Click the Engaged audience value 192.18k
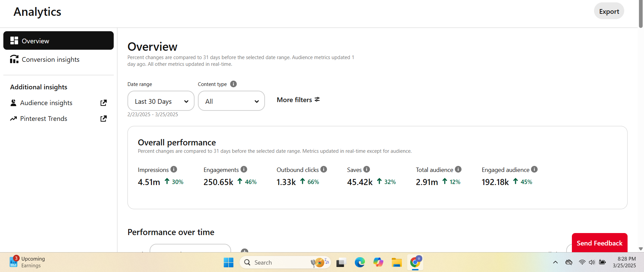Screen dimensions: 644x272 495,182
